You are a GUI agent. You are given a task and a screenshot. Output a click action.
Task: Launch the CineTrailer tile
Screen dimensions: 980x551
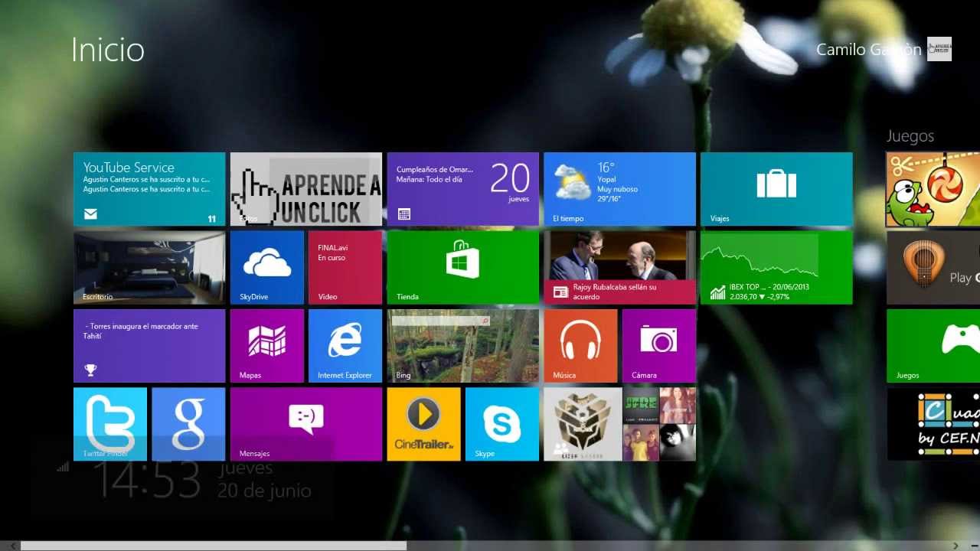pyautogui.click(x=424, y=424)
